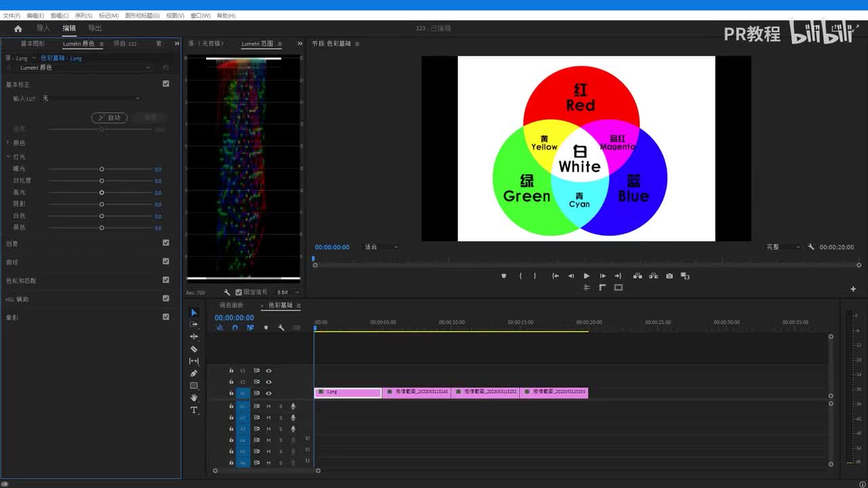
Task: Select the Type (T) tool
Action: [x=194, y=410]
